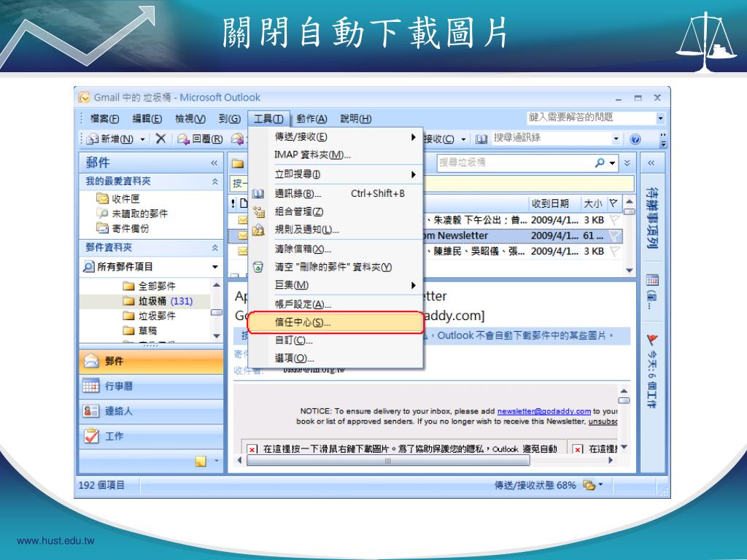This screenshot has width=747, height=560.
Task: Click the New mail 新增(N) toolbar button
Action: click(111, 139)
